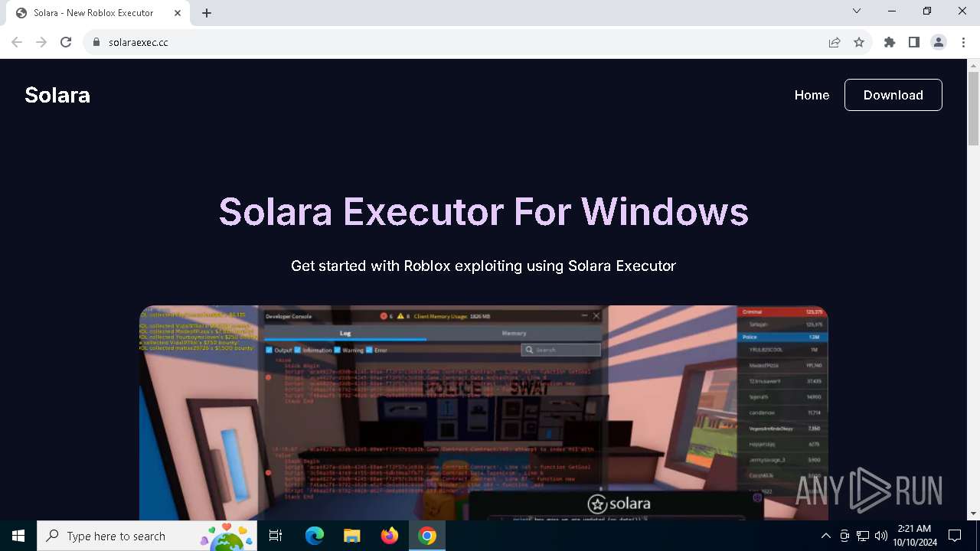Screen dimensions: 980x551
Task: Click the site lock icon in address bar
Action: pyautogui.click(x=96, y=42)
